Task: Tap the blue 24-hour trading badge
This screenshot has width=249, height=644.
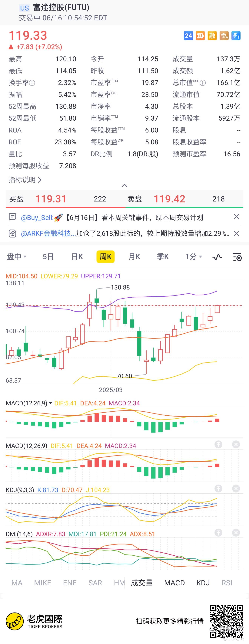Action: coord(188,36)
